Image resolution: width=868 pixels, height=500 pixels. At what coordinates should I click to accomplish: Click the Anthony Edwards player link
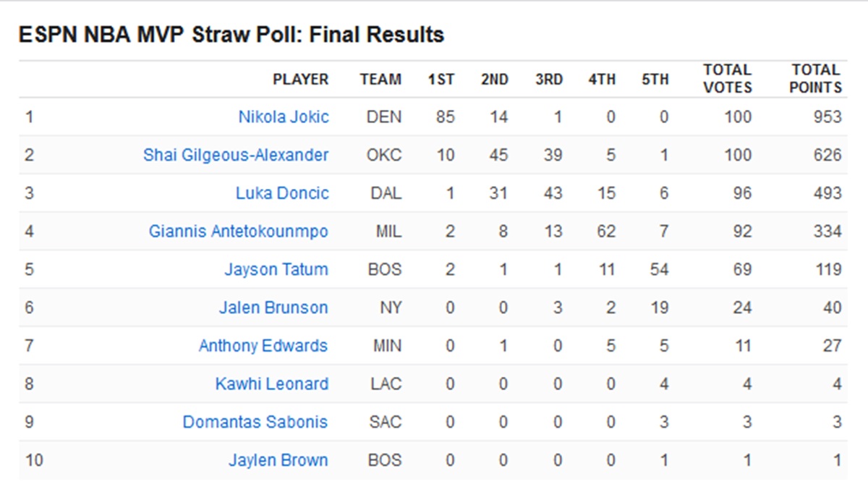point(263,346)
